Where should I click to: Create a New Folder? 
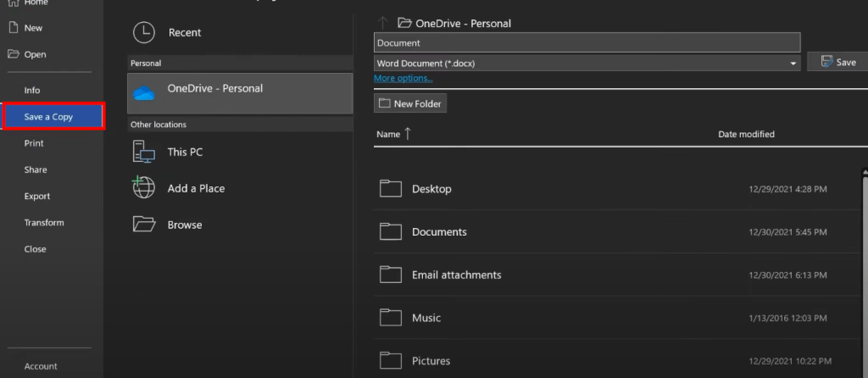(x=410, y=103)
